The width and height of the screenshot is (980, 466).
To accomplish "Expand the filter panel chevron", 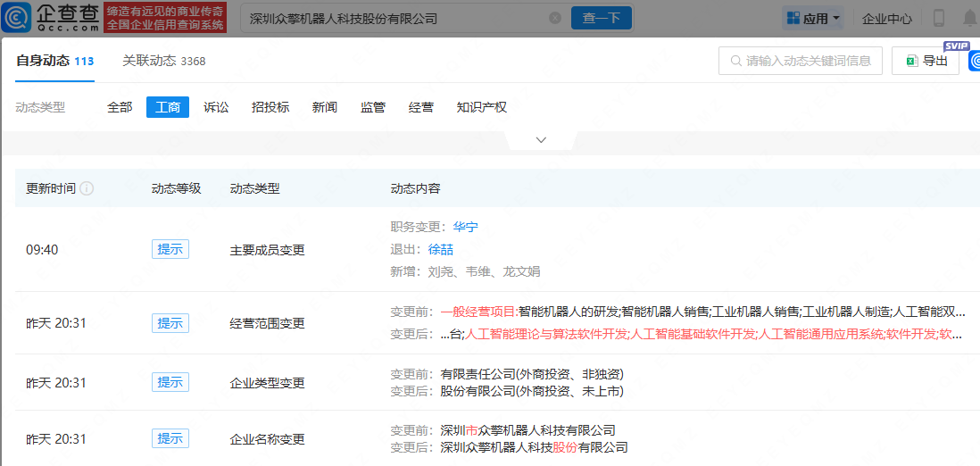I will click(x=541, y=140).
